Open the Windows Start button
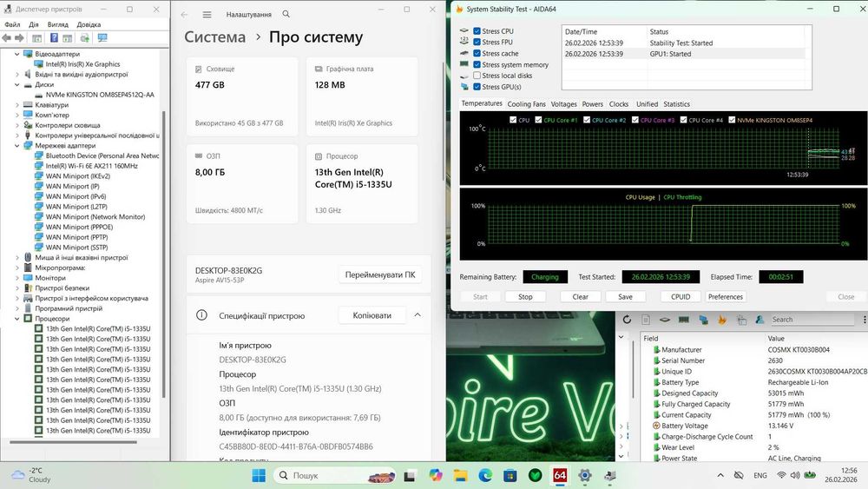Image resolution: width=868 pixels, height=489 pixels. (259, 475)
